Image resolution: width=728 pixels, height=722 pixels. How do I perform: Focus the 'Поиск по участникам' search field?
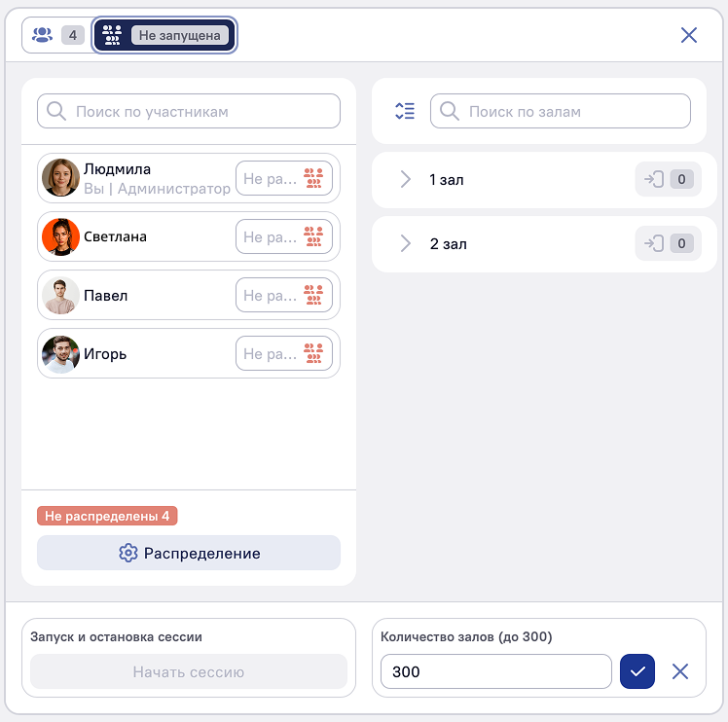189,111
